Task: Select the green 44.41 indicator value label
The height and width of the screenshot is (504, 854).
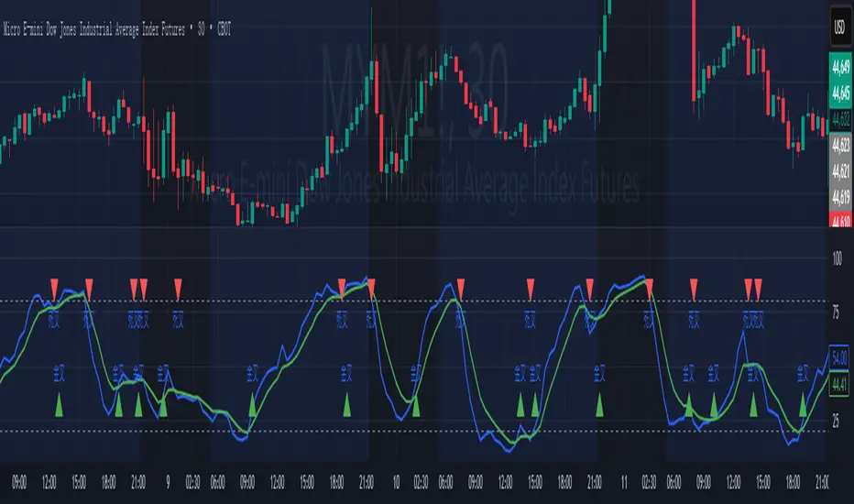Action: tap(839, 385)
